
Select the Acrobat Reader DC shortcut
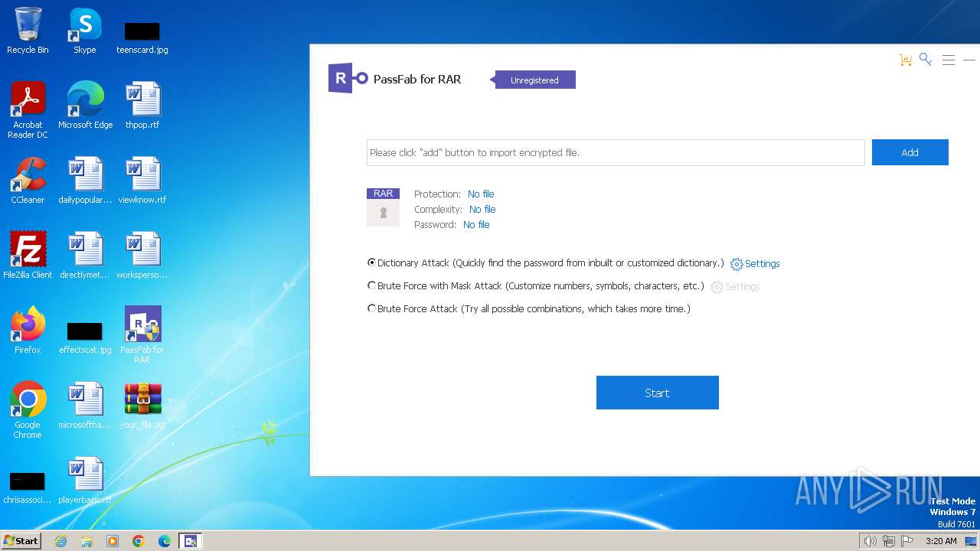(28, 110)
